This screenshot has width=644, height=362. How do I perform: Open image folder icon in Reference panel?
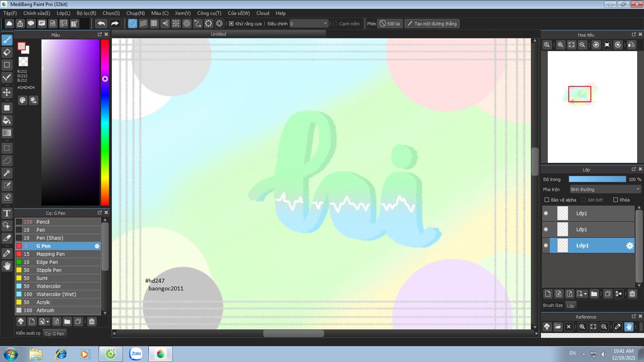tap(558, 327)
